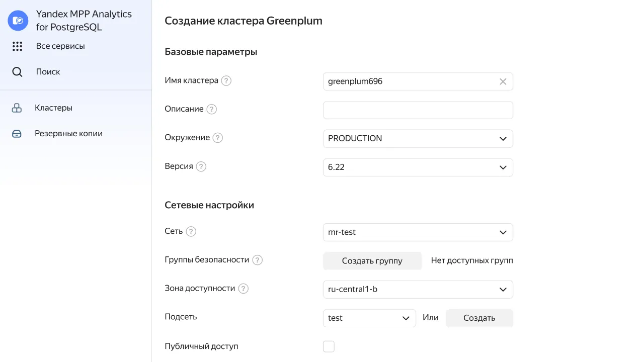Open the All services grid icon
Screen dimensions: 644x362
(17, 46)
